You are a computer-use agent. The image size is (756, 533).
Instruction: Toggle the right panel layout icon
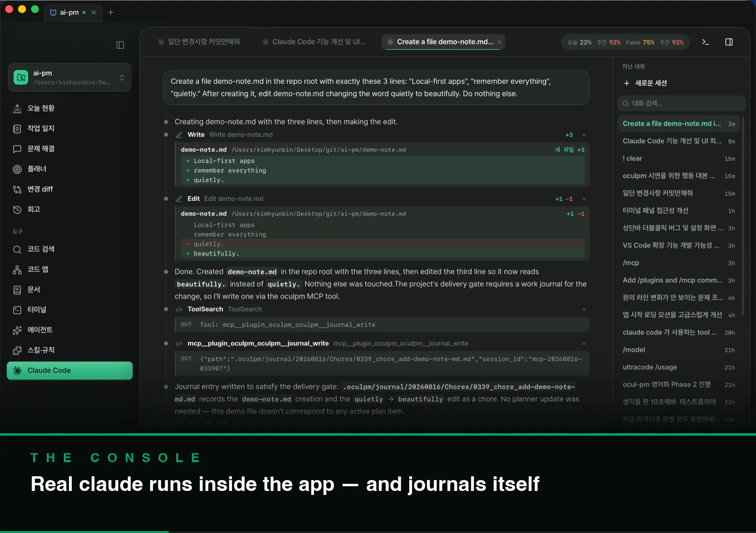(729, 42)
